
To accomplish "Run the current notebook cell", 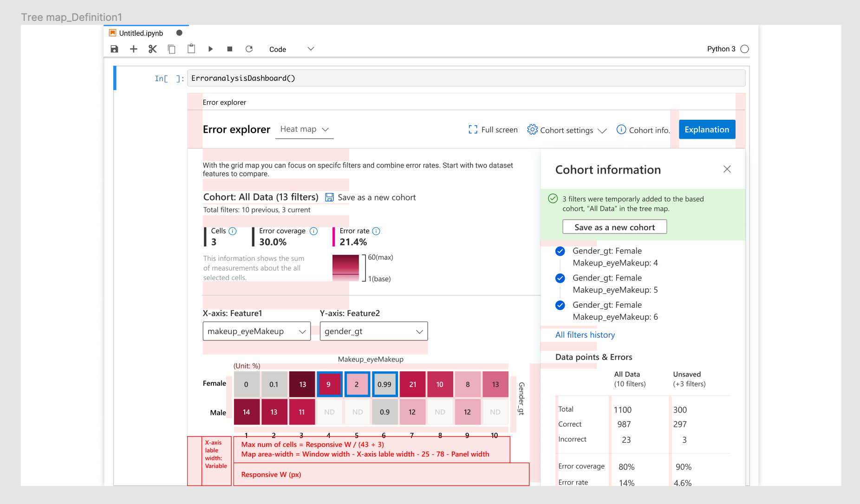I will point(210,49).
